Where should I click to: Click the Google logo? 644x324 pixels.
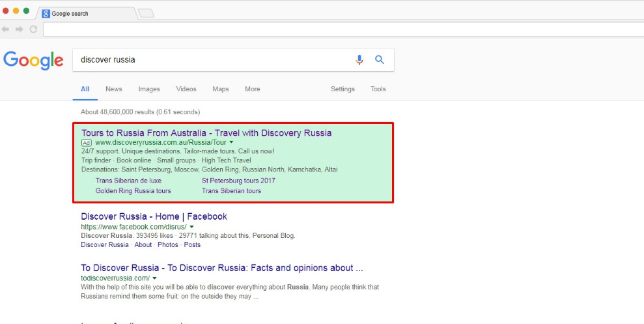pos(33,61)
